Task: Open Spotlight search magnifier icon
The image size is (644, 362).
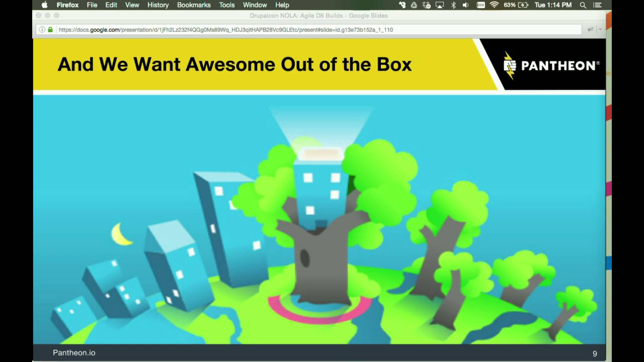Action: pyautogui.click(x=583, y=5)
